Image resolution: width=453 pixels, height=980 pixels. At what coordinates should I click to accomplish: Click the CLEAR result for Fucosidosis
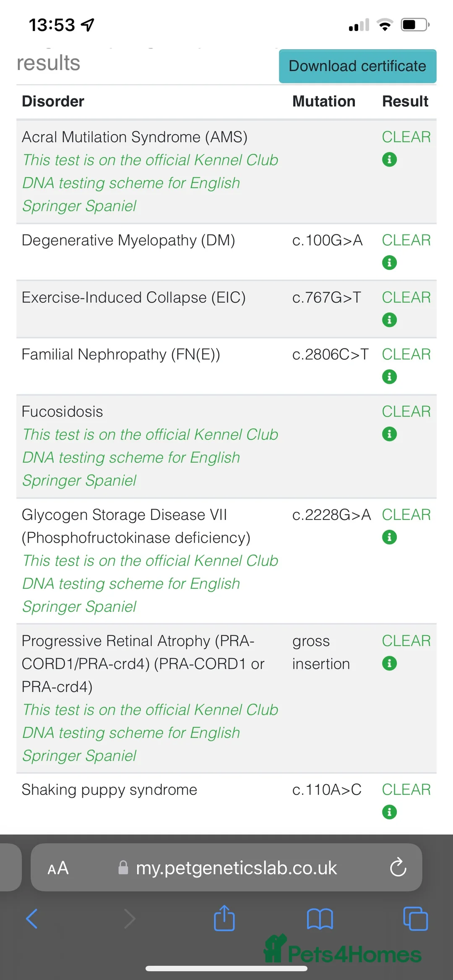406,412
